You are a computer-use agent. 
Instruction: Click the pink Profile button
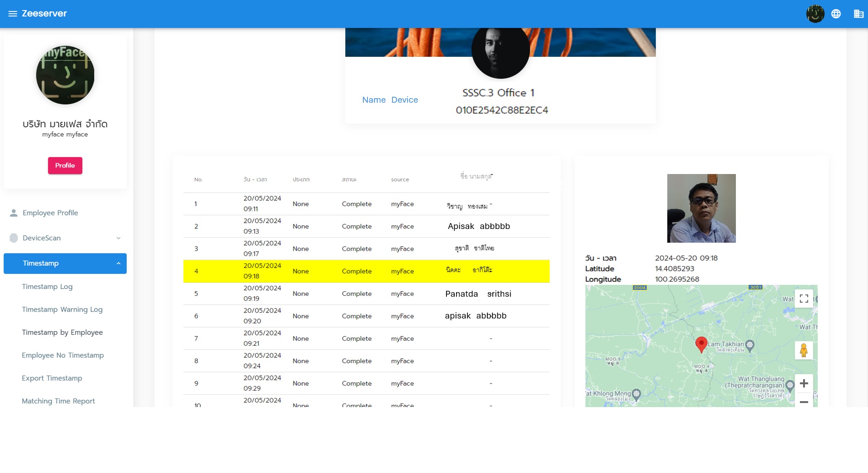pyautogui.click(x=65, y=165)
